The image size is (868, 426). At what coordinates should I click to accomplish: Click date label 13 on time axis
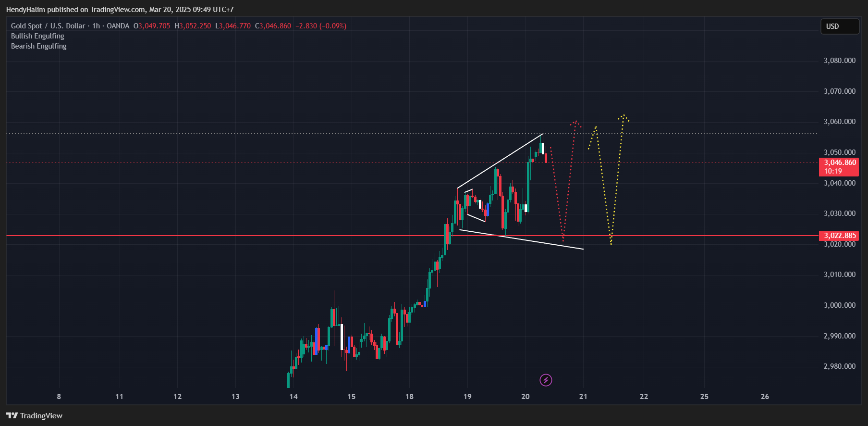(x=235, y=397)
